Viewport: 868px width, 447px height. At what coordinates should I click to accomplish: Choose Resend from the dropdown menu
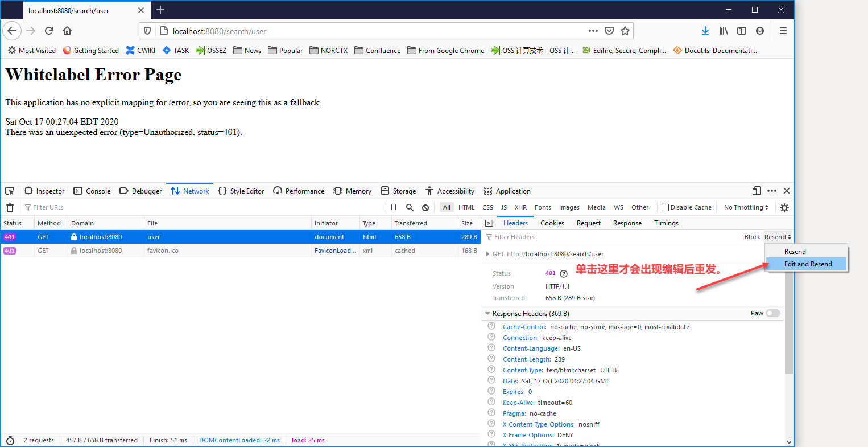(x=807, y=252)
